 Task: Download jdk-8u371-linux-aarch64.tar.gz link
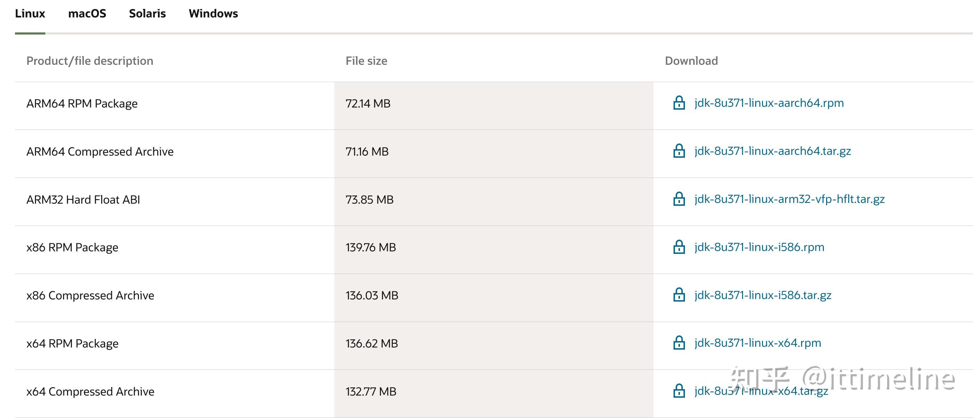[x=772, y=151]
